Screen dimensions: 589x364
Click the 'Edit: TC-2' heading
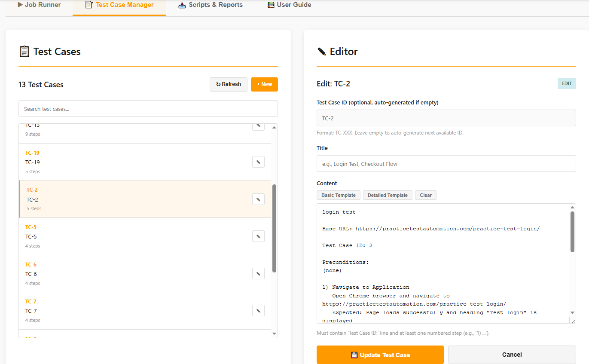coord(333,84)
